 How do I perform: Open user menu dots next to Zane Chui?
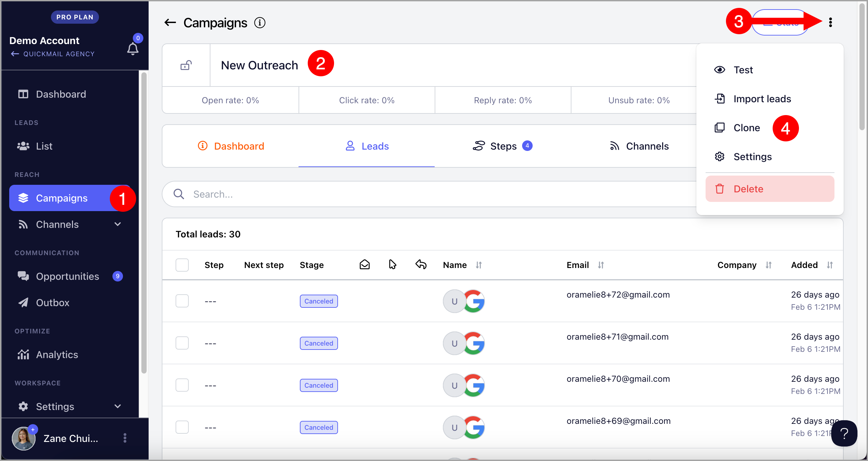[125, 438]
